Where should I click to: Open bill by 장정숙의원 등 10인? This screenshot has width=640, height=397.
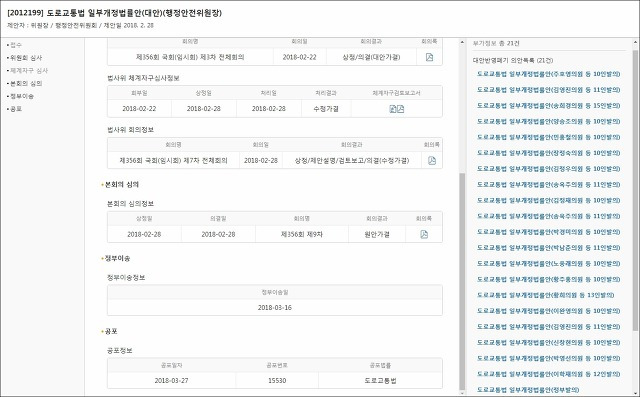pyautogui.click(x=548, y=153)
